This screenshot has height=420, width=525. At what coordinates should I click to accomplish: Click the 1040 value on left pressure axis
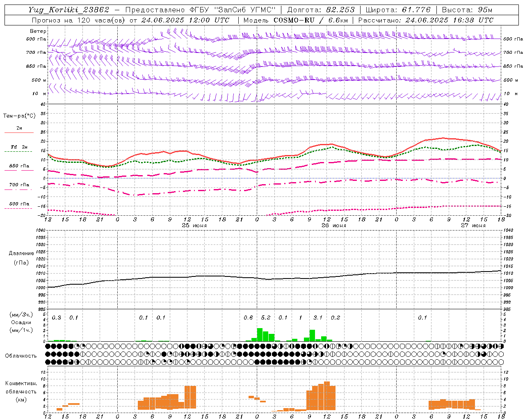[x=41, y=231]
